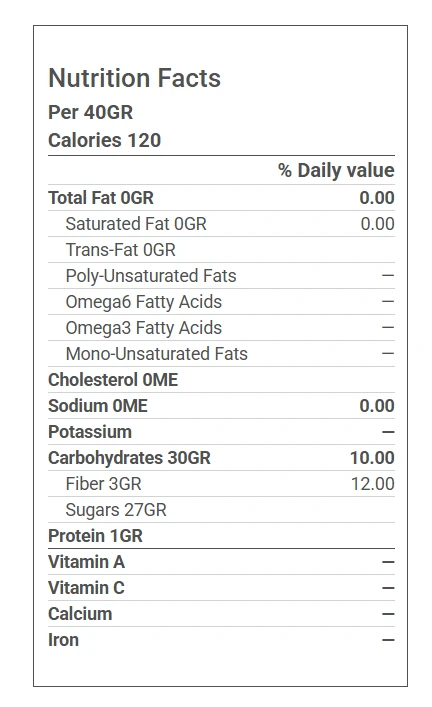Select the Per 40GR serving text

(x=91, y=112)
